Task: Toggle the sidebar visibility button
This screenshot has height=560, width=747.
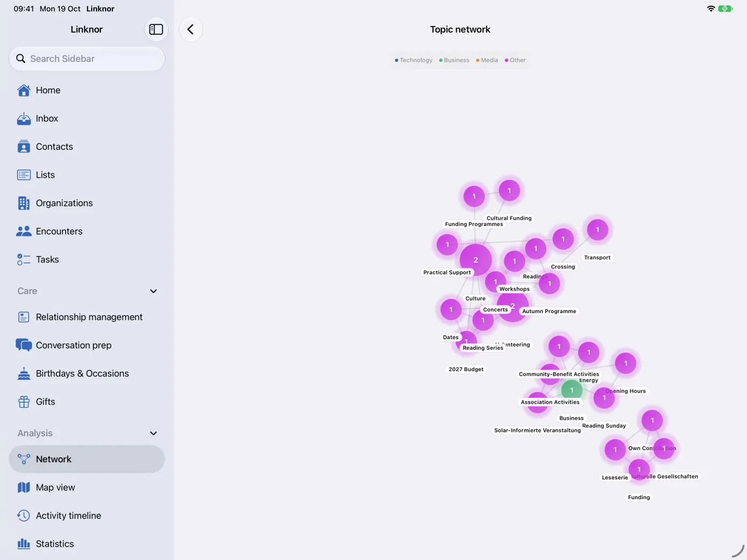Action: (x=156, y=29)
